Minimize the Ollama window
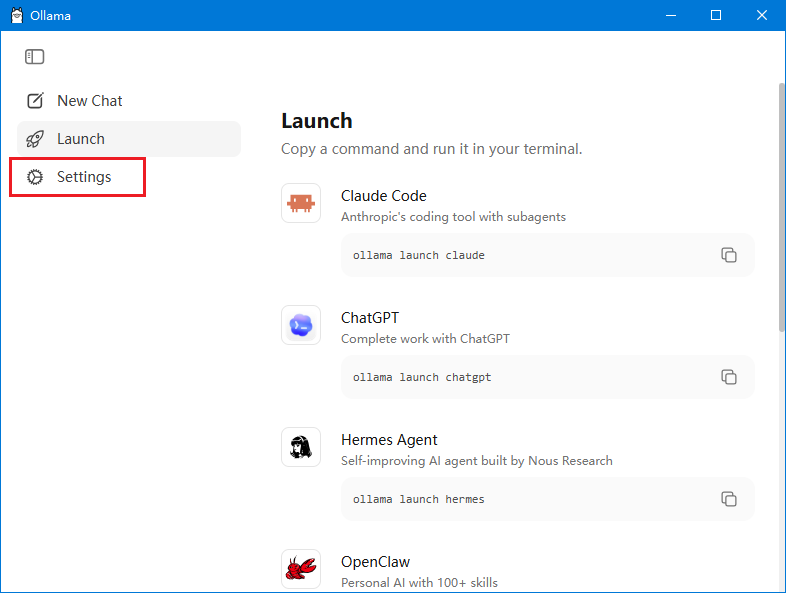Screen dimensions: 786x593 click(x=671, y=16)
